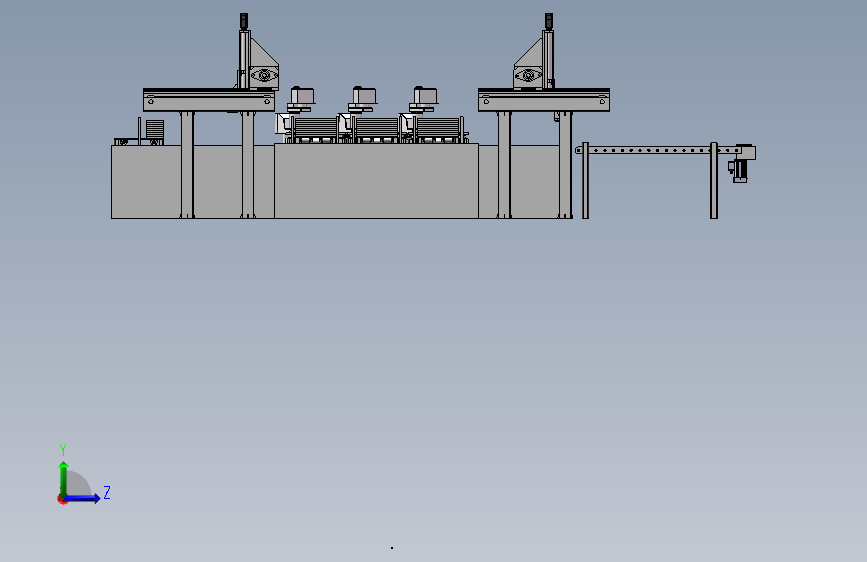Select the middle motor above the central stations
Viewport: 867px width, 562px height.
[364, 97]
